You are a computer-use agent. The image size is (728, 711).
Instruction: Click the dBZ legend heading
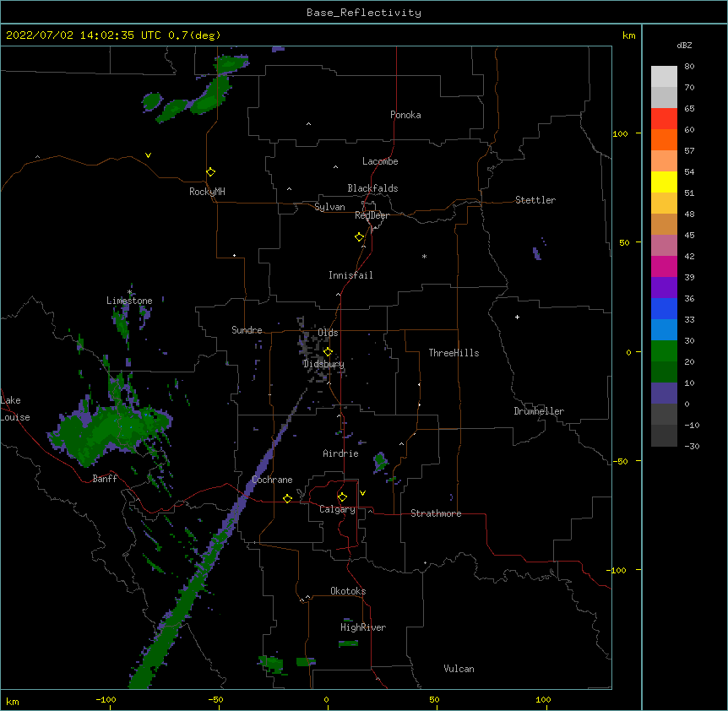[x=684, y=45]
